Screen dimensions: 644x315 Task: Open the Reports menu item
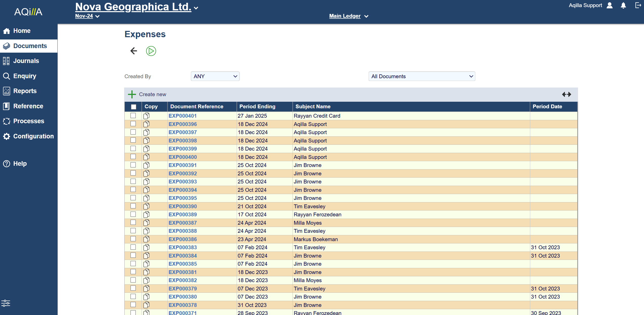coord(25,91)
